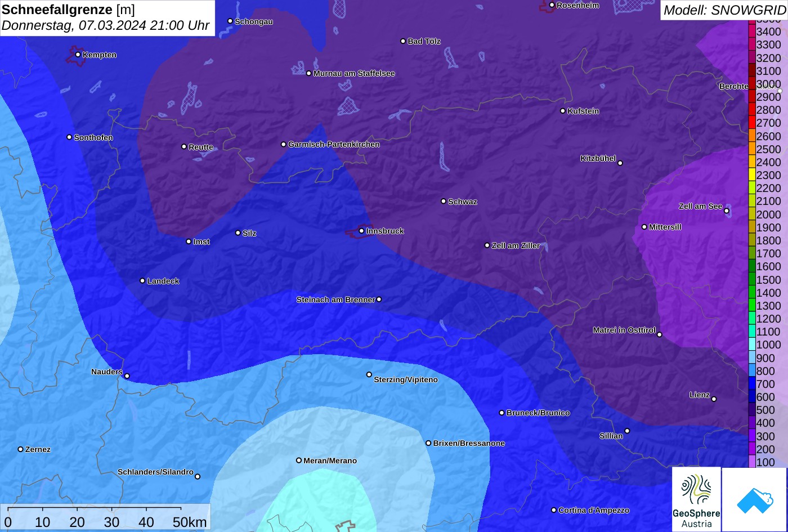Click Schlanders/Silandro label
Screen dimensions: 788x532
(x=155, y=472)
